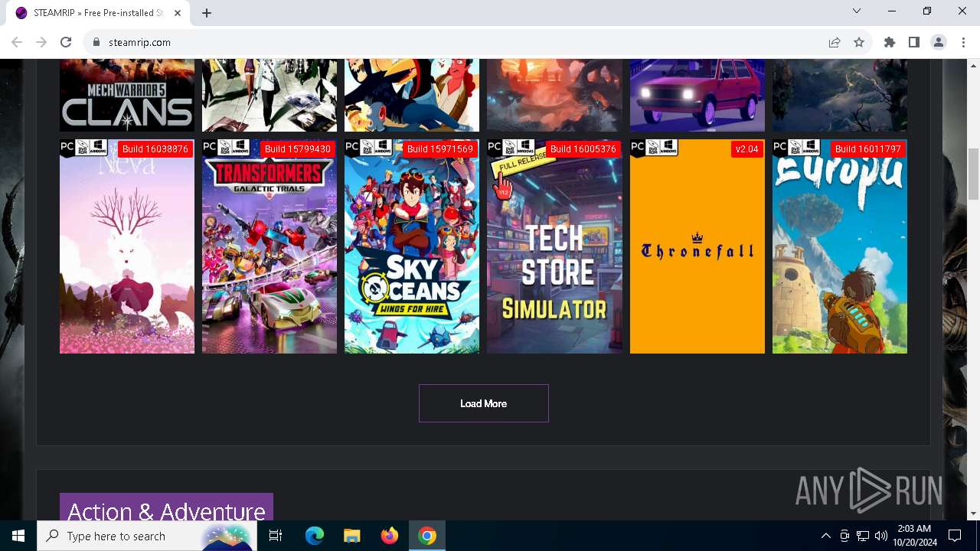Viewport: 980px width, 551px height.
Task: Open the Windows Start menu
Action: click(x=18, y=536)
